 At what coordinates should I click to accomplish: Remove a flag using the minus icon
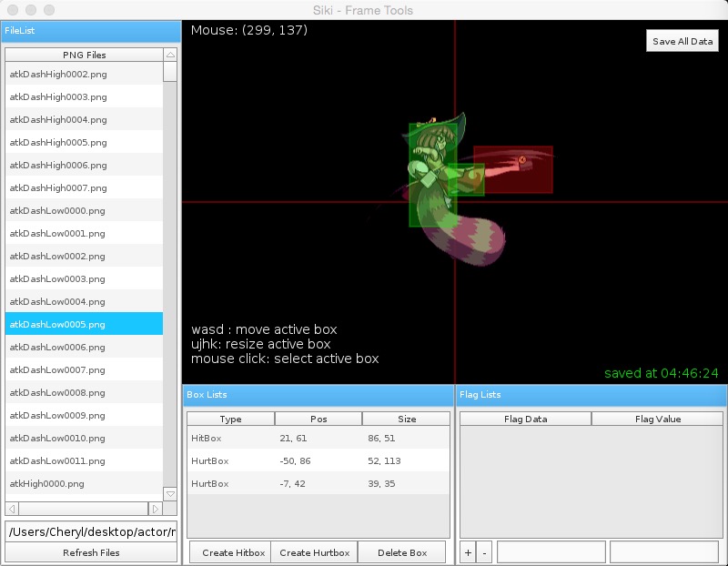point(483,551)
